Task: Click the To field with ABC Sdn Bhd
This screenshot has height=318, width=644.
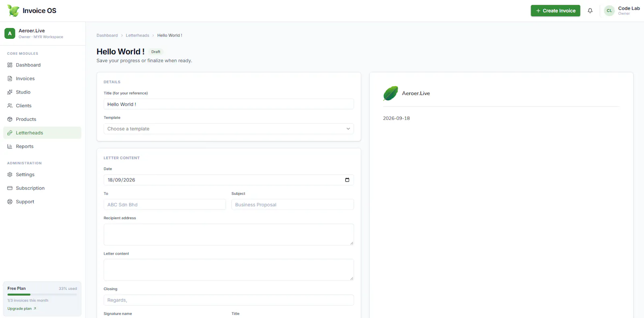Action: 165,205
